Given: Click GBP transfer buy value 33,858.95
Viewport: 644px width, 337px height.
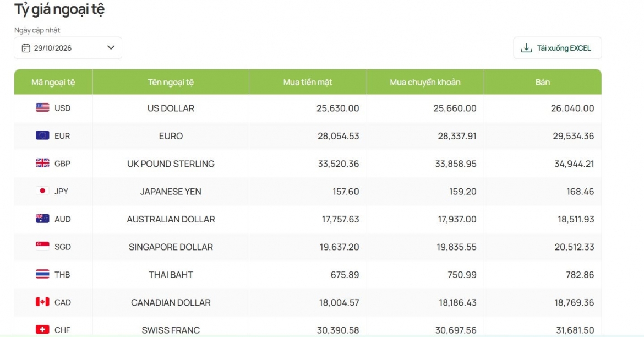Looking at the screenshot, I should pyautogui.click(x=456, y=164).
